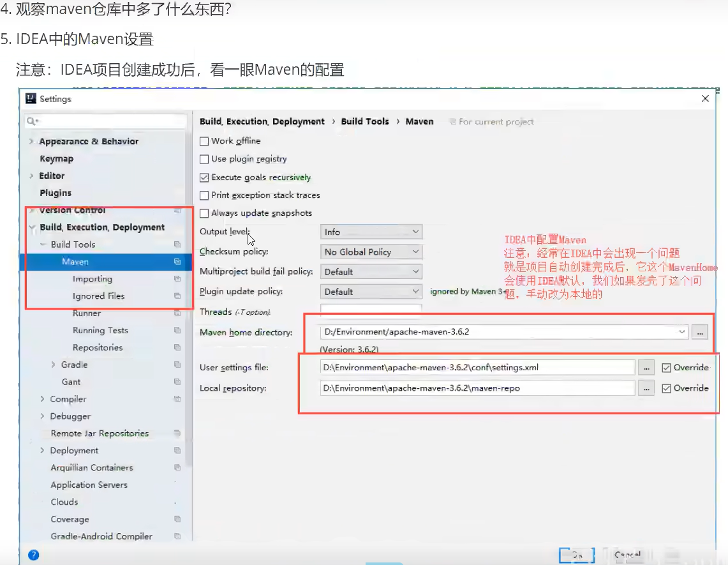The height and width of the screenshot is (565, 728).
Task: Click project-level icon next to Runner
Action: (177, 313)
